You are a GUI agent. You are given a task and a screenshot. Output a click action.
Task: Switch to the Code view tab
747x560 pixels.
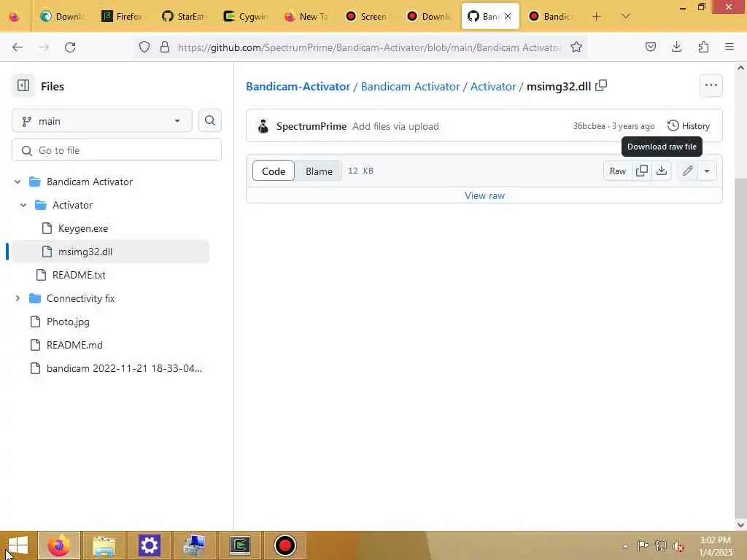tap(274, 171)
